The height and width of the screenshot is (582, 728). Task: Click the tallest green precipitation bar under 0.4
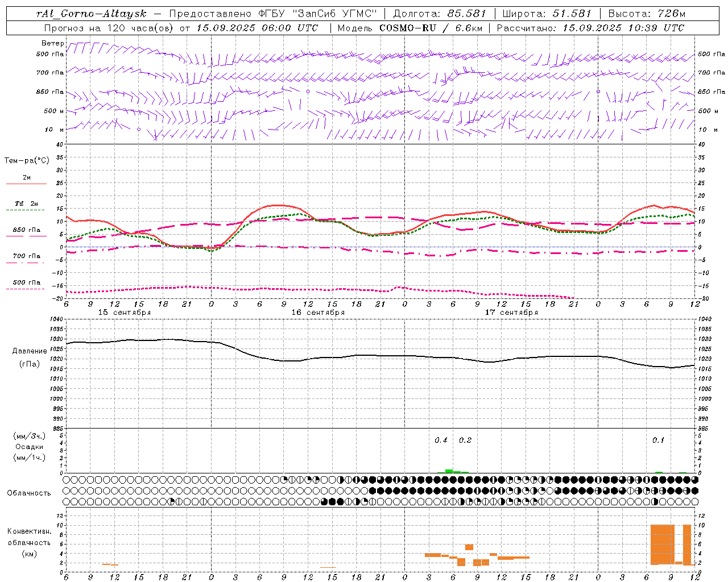click(449, 471)
